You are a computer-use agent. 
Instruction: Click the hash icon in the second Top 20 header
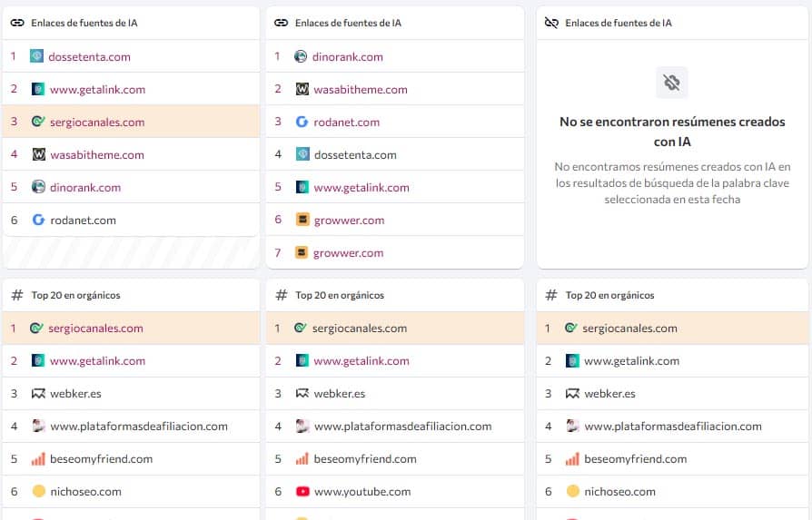coord(282,295)
